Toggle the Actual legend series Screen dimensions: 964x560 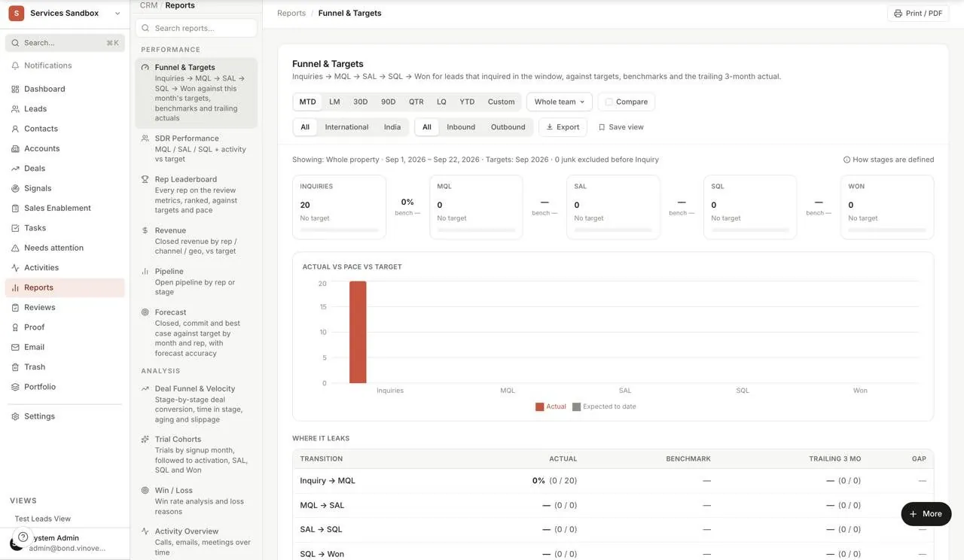551,406
